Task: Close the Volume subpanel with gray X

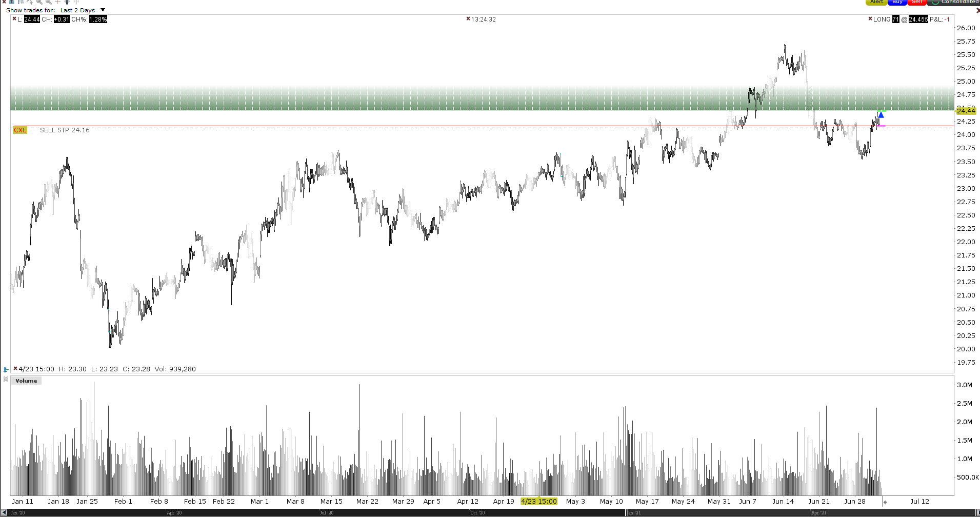Action: pyautogui.click(x=6, y=380)
